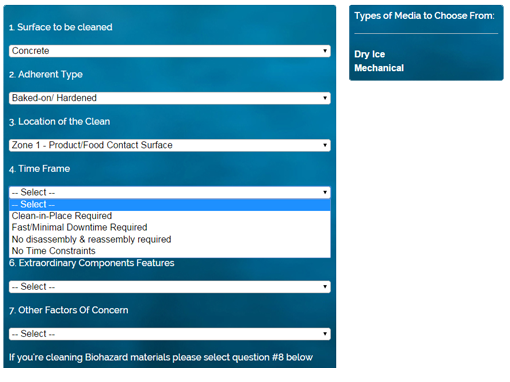
Task: Click the Biohazard materials question #8 note
Action: 161,357
